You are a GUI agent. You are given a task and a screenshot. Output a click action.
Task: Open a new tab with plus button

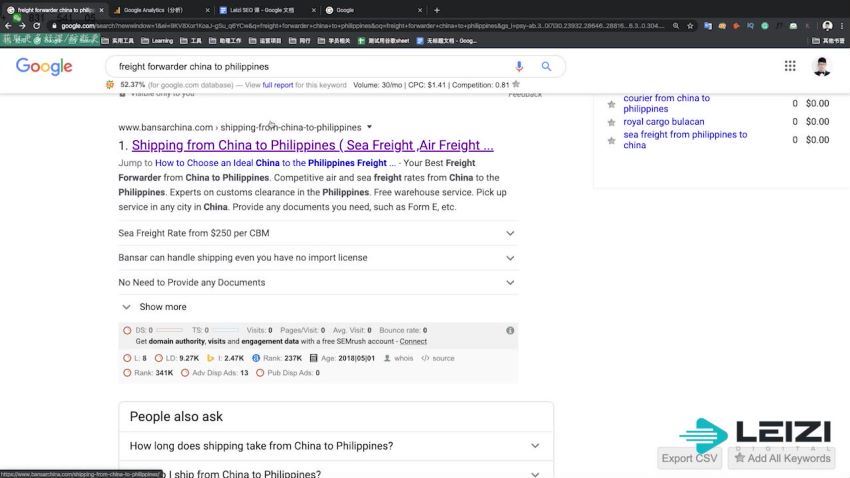tap(437, 10)
